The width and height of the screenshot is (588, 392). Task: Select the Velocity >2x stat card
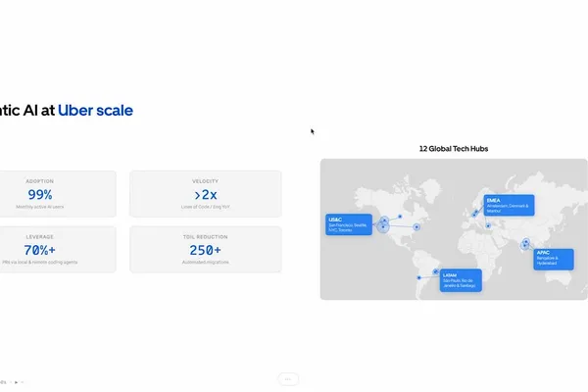click(206, 194)
